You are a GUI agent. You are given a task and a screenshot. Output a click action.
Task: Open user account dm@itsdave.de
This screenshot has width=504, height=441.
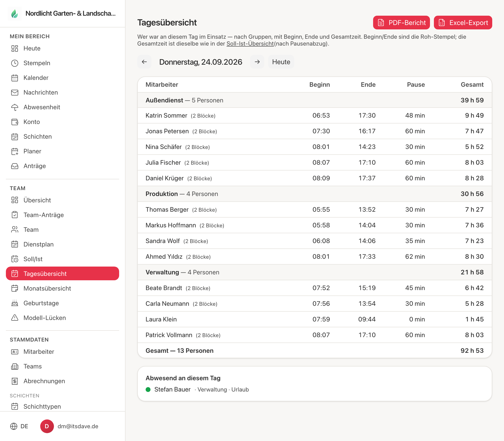pos(78,426)
